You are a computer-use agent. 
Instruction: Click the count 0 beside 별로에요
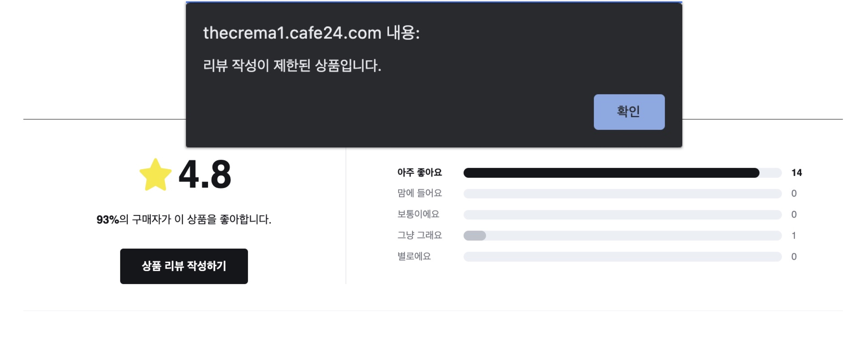pyautogui.click(x=794, y=257)
